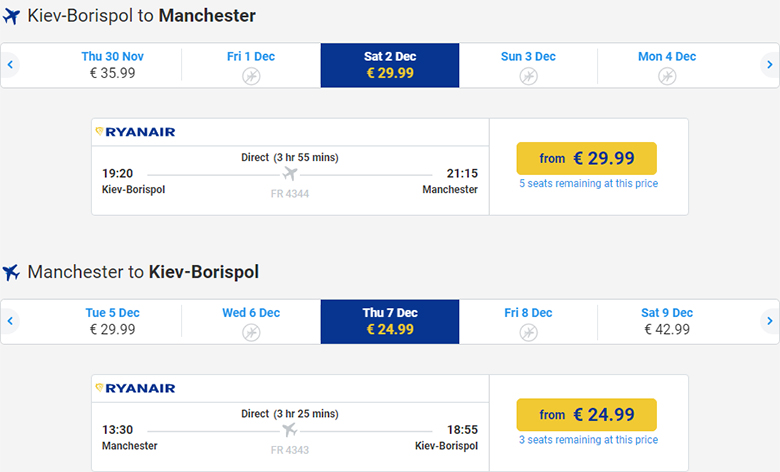Image resolution: width=780 pixels, height=472 pixels.
Task: Select Sat 2 Dec outbound date tab
Action: (x=390, y=65)
